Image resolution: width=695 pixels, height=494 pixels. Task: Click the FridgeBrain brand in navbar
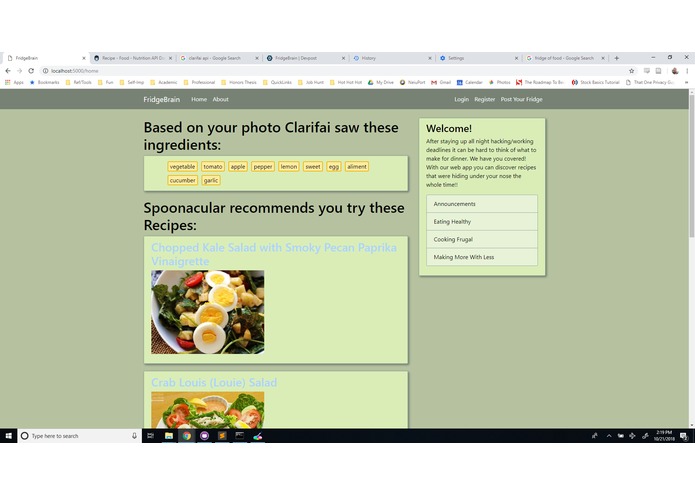pyautogui.click(x=161, y=100)
